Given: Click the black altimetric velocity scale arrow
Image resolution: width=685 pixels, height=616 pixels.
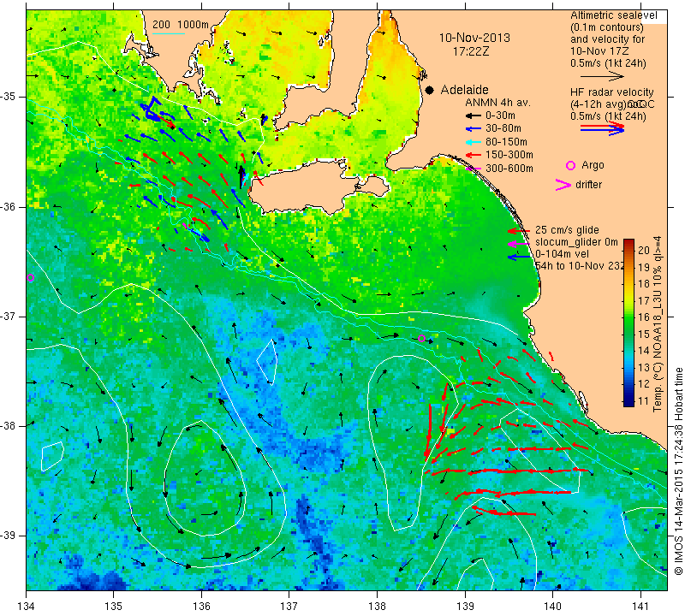Looking at the screenshot, I should [x=602, y=76].
